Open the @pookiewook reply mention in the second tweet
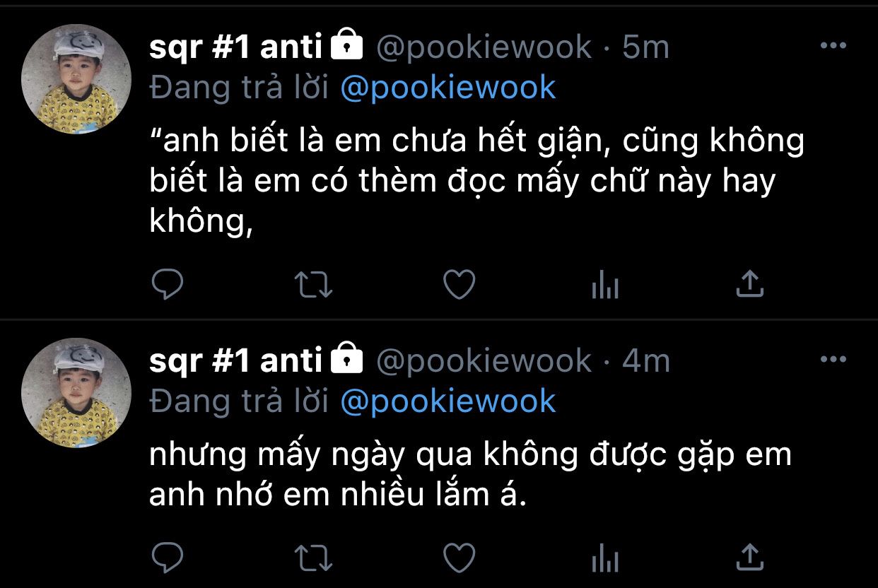 448,401
